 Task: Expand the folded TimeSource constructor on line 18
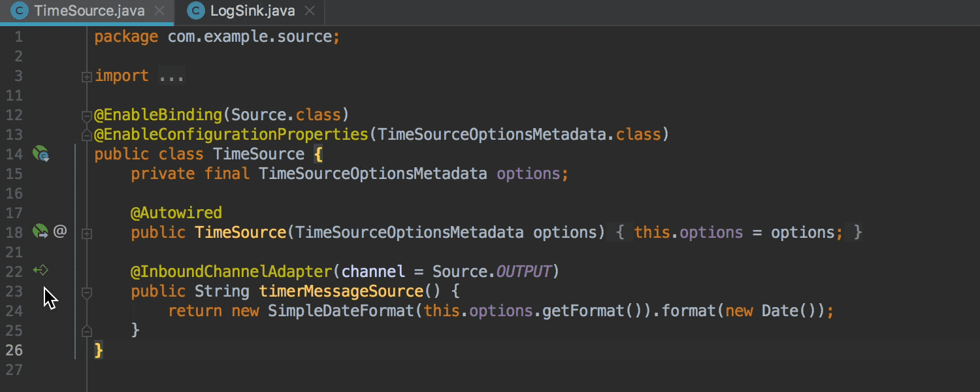(86, 233)
